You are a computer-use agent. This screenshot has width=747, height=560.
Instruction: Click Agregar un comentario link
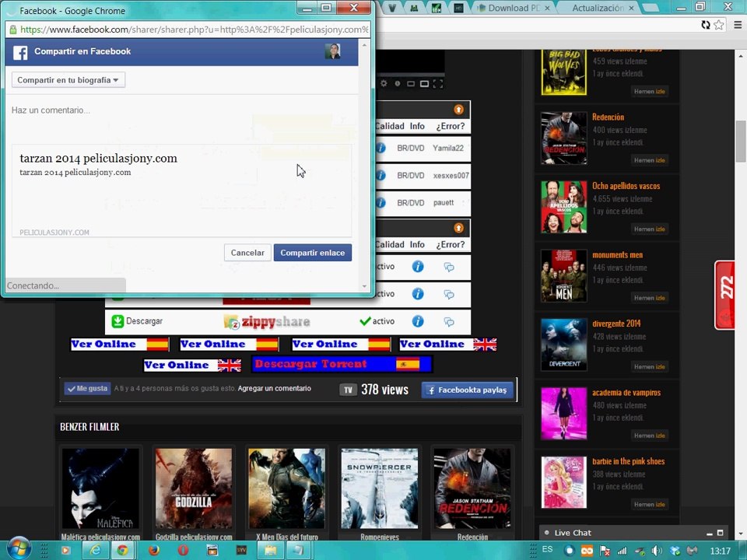tap(275, 389)
